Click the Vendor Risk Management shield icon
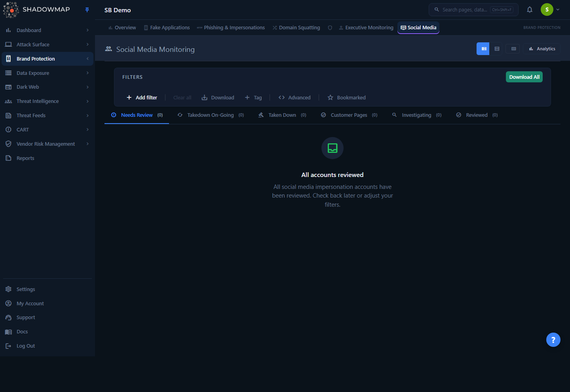 8,144
